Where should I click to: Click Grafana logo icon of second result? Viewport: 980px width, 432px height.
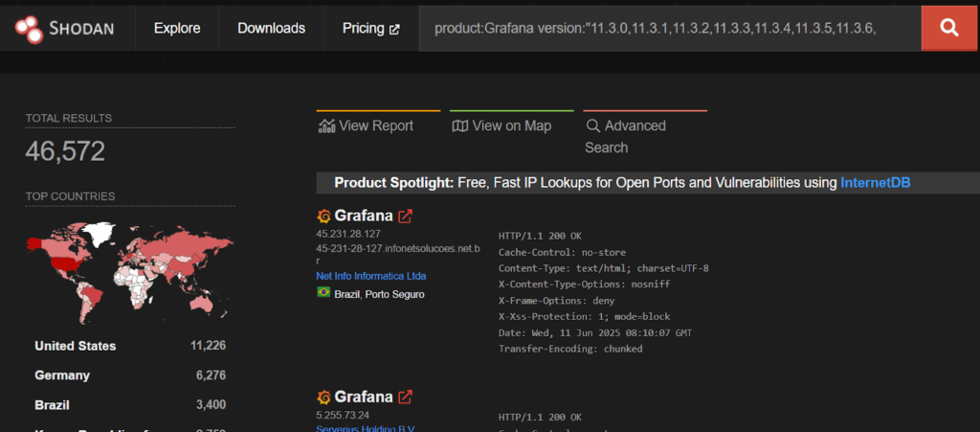(x=323, y=397)
